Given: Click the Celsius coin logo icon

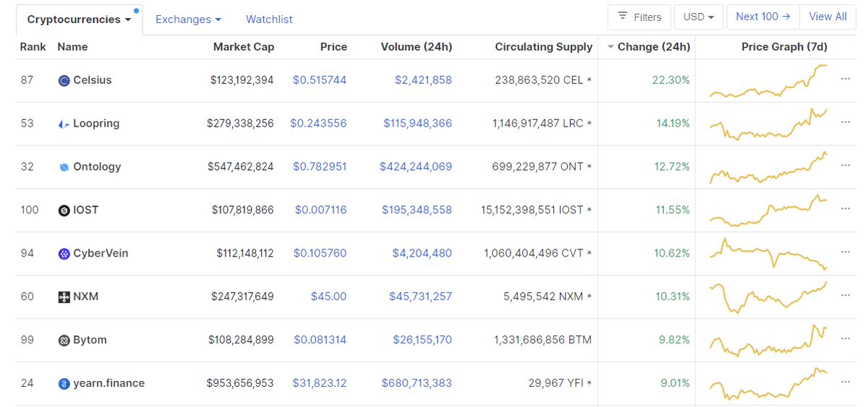Looking at the screenshot, I should coord(64,80).
